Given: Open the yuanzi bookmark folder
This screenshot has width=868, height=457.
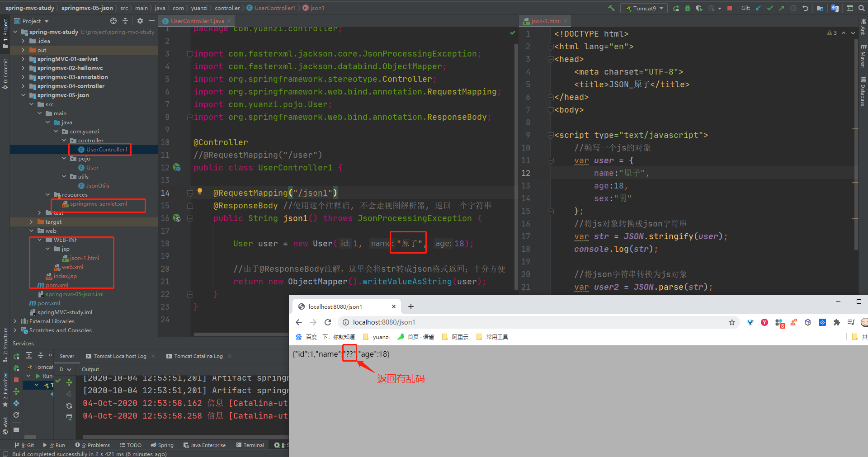Looking at the screenshot, I should point(376,337).
